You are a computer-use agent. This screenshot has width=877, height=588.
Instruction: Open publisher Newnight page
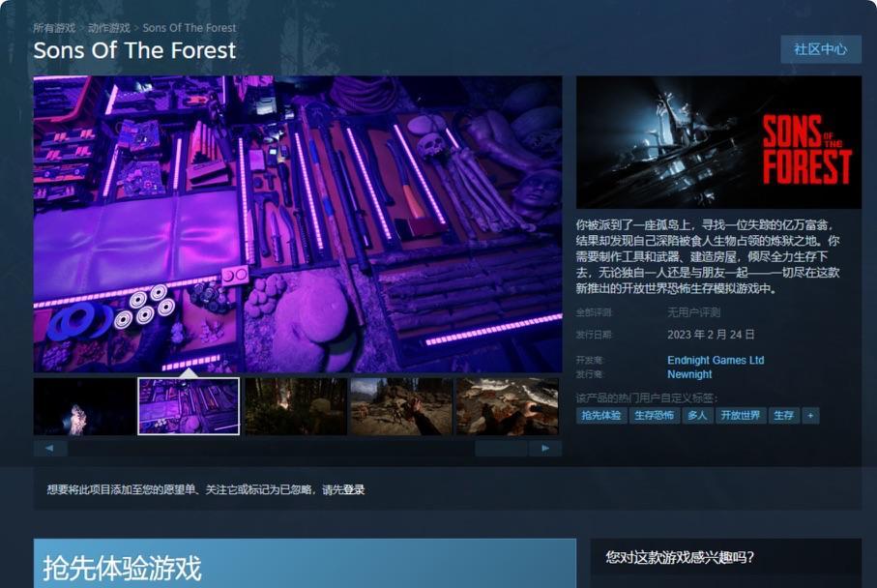(689, 374)
